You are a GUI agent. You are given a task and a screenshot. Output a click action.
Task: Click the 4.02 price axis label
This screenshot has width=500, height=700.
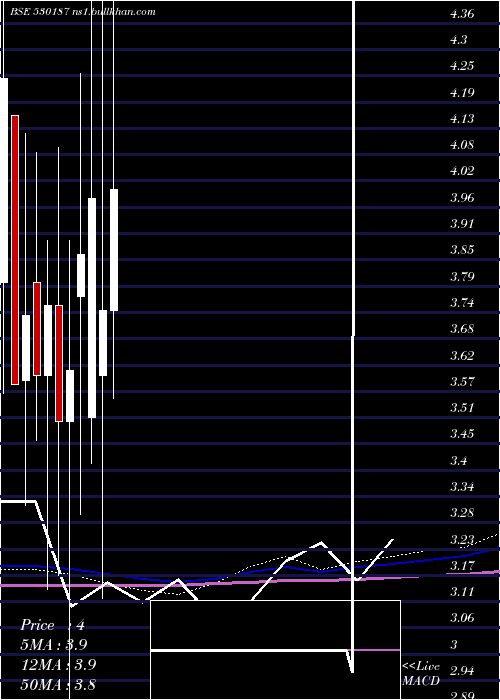pos(462,171)
